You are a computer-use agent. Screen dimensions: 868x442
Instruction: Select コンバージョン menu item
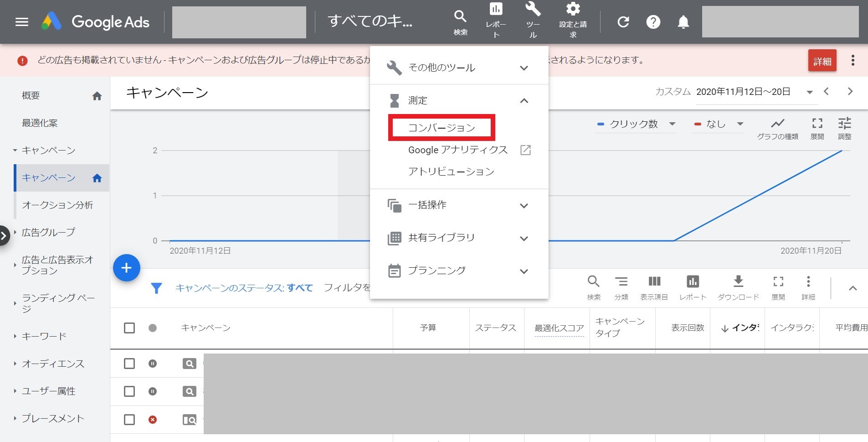(442, 128)
